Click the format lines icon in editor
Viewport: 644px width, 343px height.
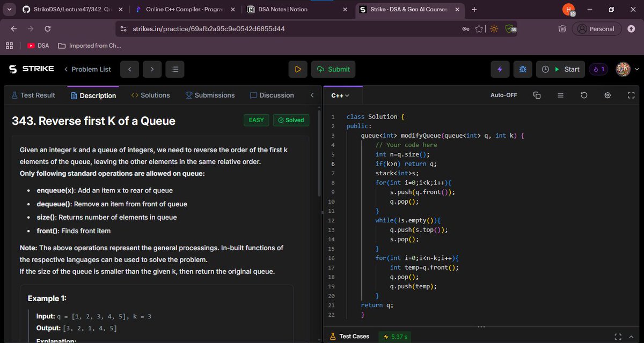click(560, 95)
